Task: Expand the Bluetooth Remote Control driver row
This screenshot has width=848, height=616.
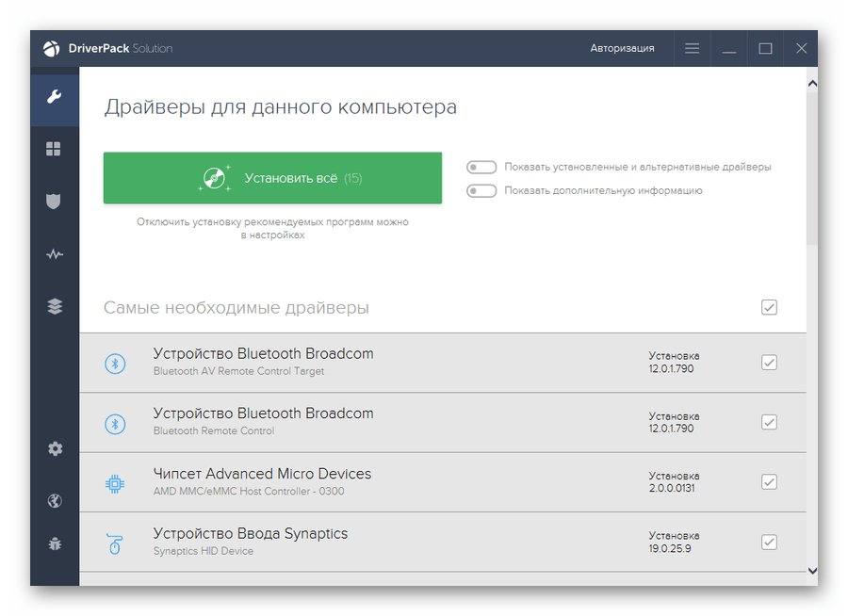Action: pos(377,422)
